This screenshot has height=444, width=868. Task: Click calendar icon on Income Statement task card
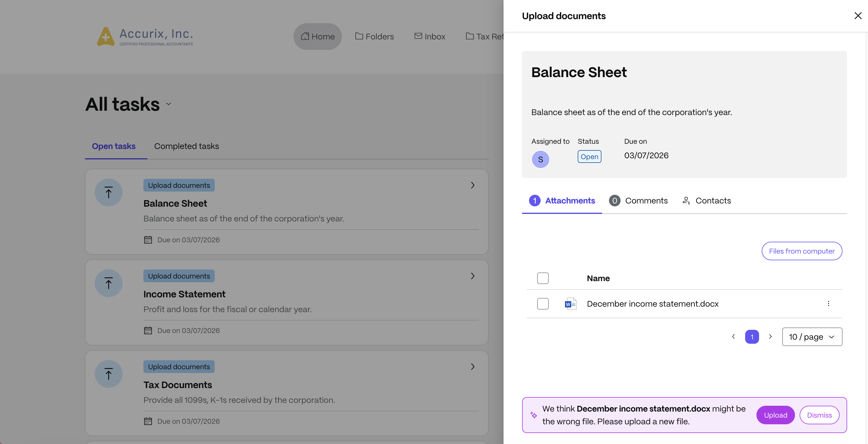tap(148, 330)
